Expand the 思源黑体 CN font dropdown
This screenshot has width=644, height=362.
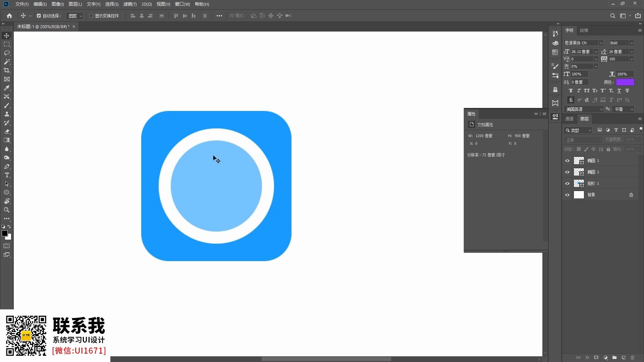601,43
